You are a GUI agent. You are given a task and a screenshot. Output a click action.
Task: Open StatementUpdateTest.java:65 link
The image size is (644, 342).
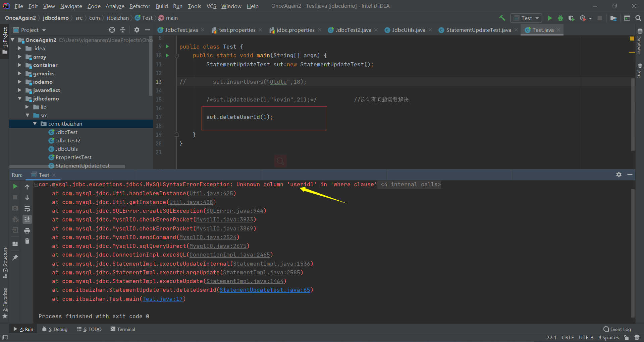click(265, 290)
